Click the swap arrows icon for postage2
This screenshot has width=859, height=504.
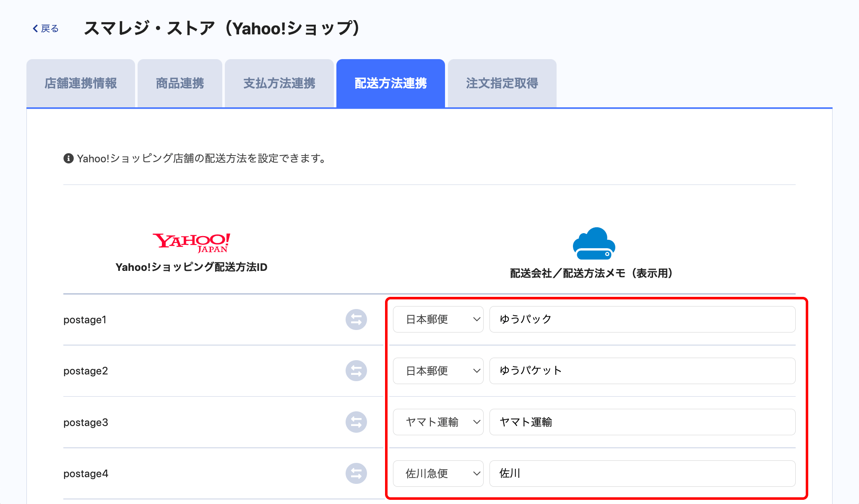coord(356,371)
